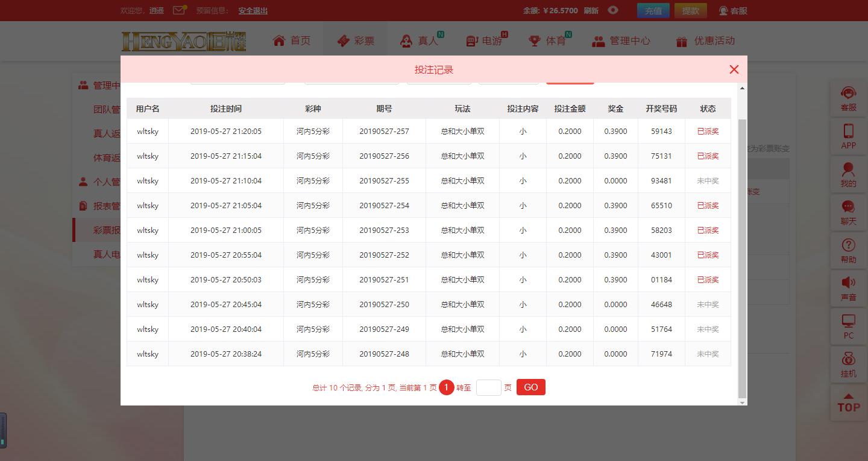Click the username 逍遥 in the top bar

157,10
